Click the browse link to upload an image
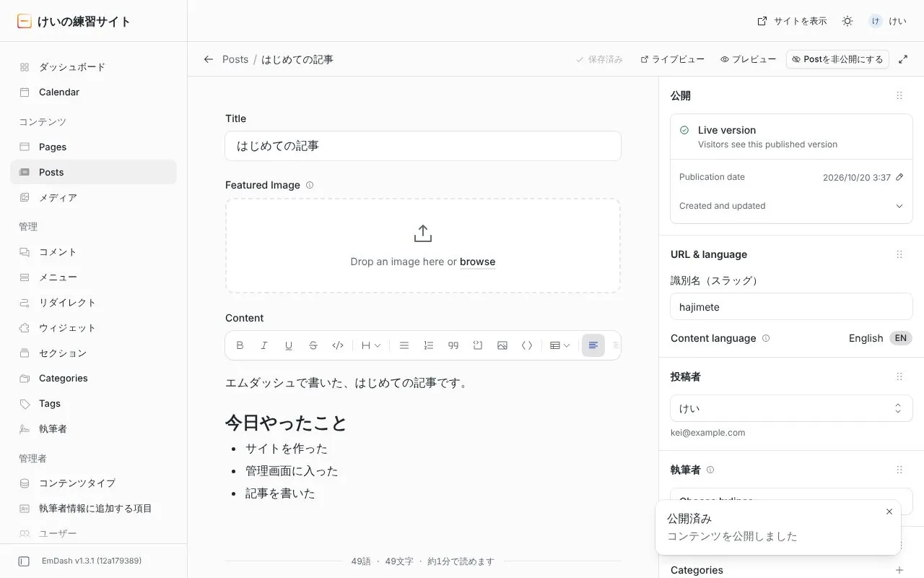The image size is (924, 578). [477, 262]
